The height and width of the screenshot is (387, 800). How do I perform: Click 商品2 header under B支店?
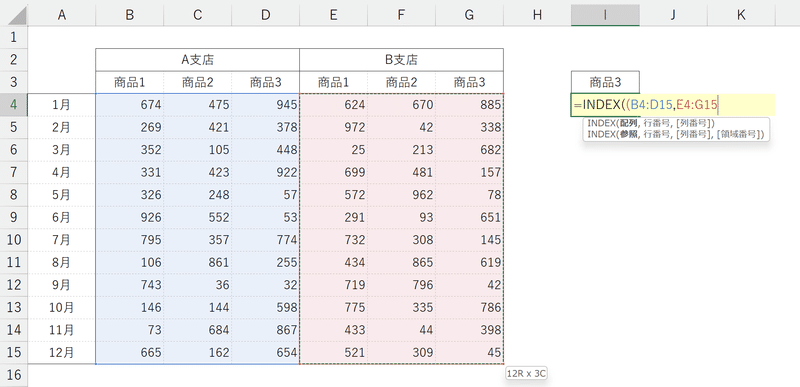(x=401, y=82)
